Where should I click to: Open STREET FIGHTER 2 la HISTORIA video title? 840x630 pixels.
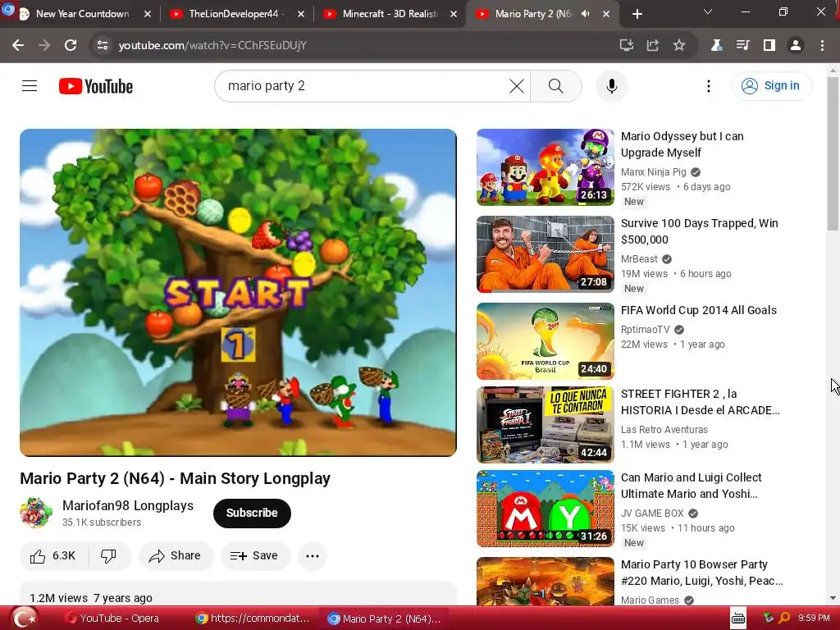[700, 402]
